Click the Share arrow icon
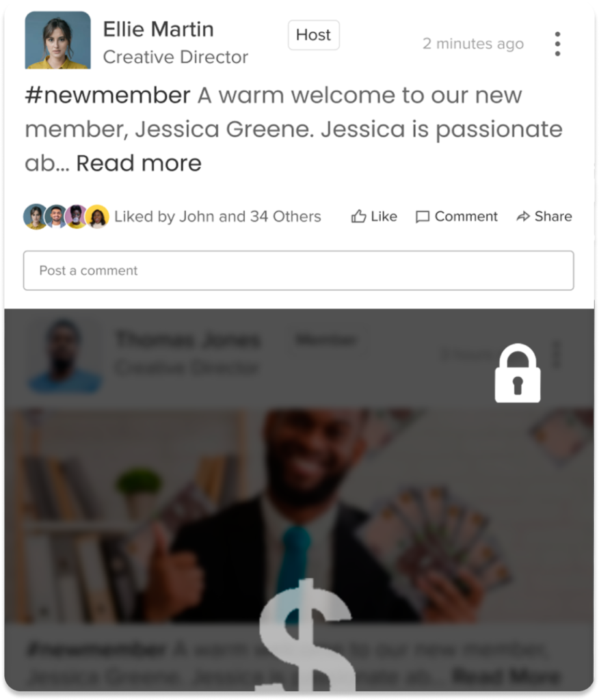The image size is (599, 700). [523, 217]
